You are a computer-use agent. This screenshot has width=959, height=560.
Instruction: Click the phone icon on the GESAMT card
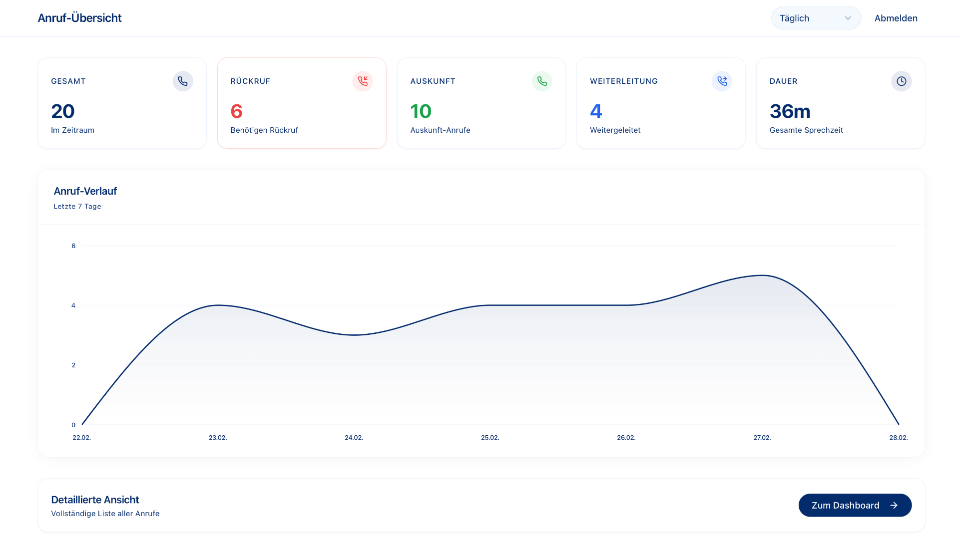click(183, 81)
